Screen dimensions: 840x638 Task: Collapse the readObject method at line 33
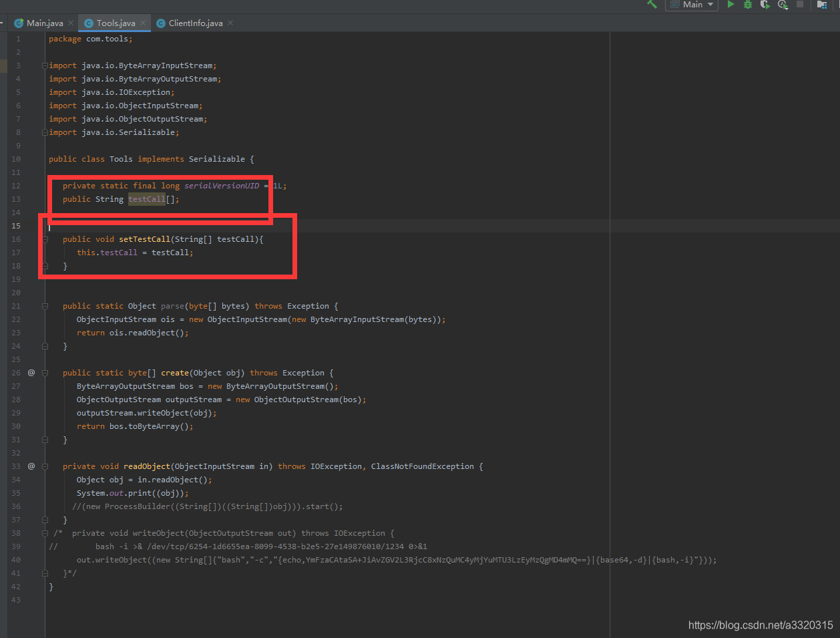(x=45, y=466)
